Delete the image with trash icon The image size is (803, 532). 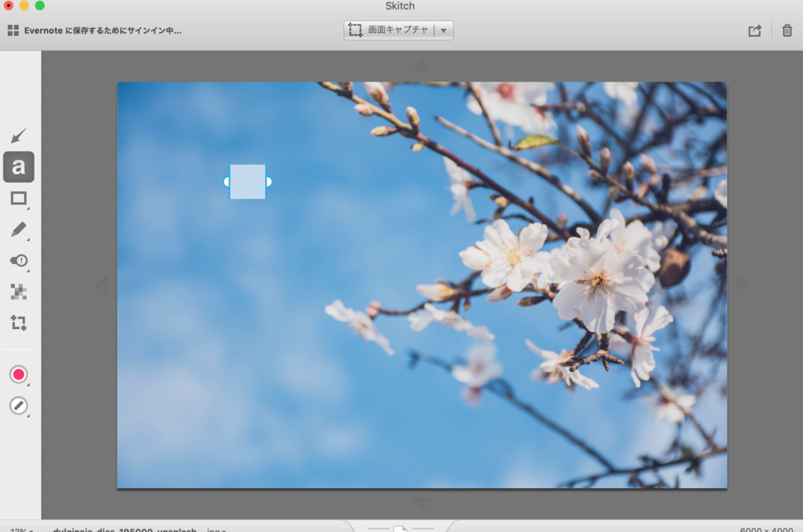tap(787, 31)
